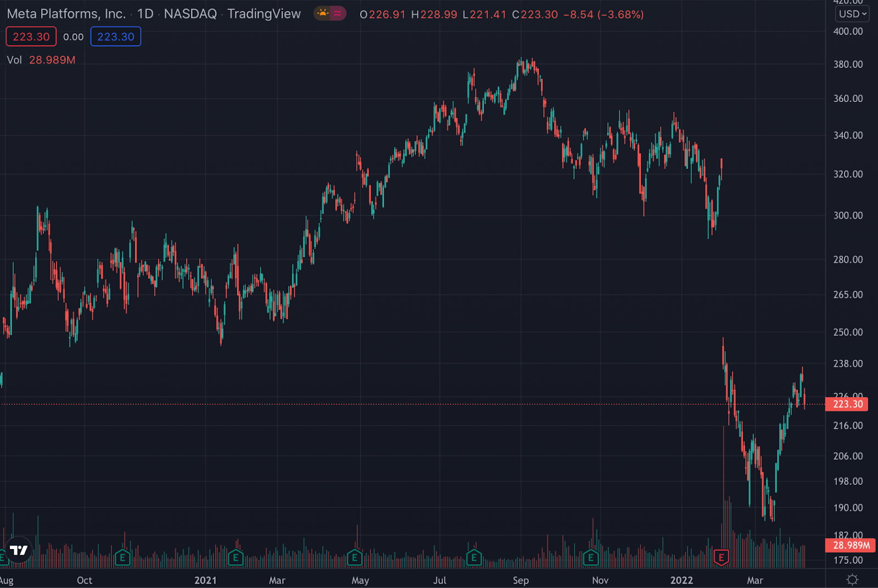Click the 340.00 price axis label
The image size is (878, 588).
[x=848, y=135]
